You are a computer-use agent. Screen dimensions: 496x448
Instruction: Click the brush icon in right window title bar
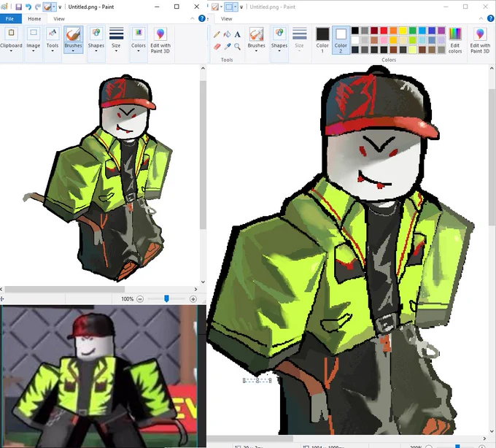(x=215, y=7)
